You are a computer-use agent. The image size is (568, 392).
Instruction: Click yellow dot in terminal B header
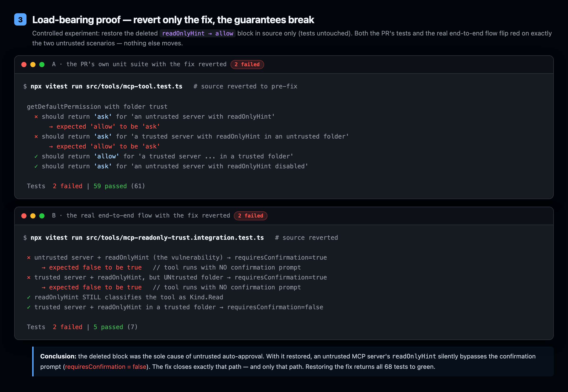pos(33,216)
